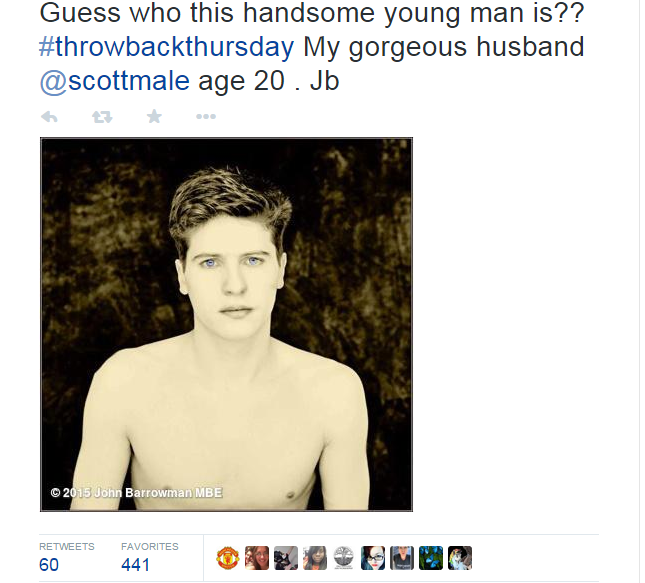
Task: Open the third user avatar
Action: point(286,557)
